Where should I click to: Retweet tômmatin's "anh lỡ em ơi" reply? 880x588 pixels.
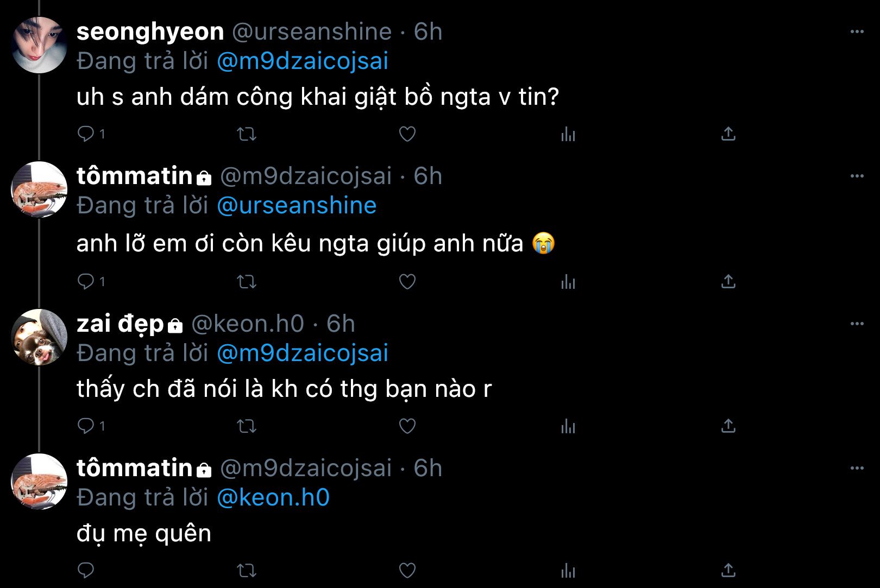coord(247,282)
